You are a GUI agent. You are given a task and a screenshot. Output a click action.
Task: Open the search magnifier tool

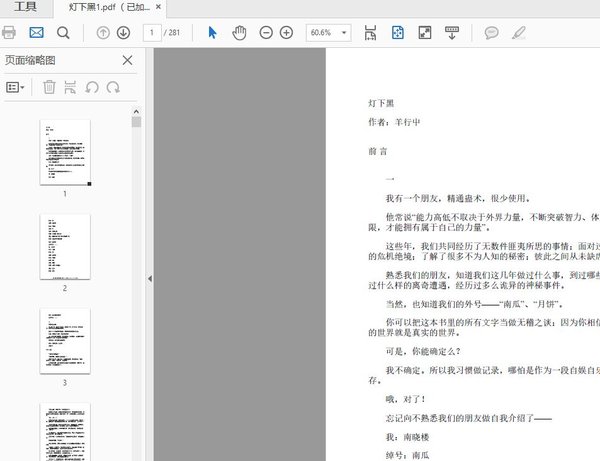coord(63,33)
